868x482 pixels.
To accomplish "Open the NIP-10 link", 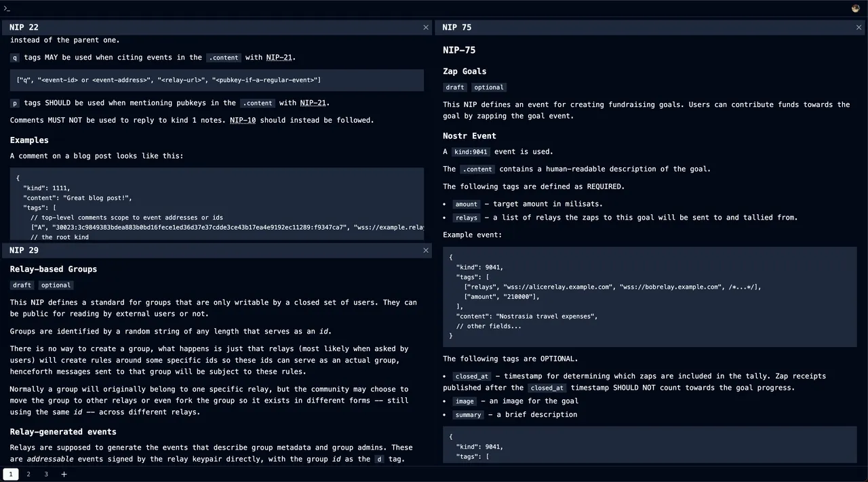I will (243, 120).
